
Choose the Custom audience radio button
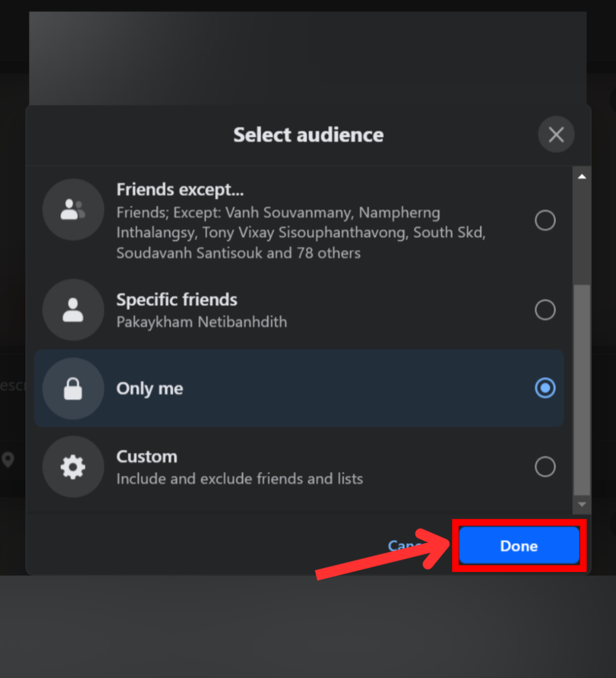(544, 466)
